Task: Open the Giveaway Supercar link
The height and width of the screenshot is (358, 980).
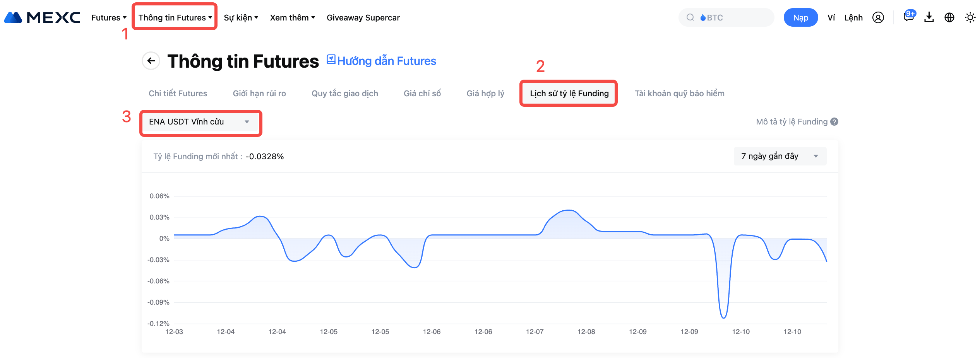Action: pyautogui.click(x=363, y=17)
